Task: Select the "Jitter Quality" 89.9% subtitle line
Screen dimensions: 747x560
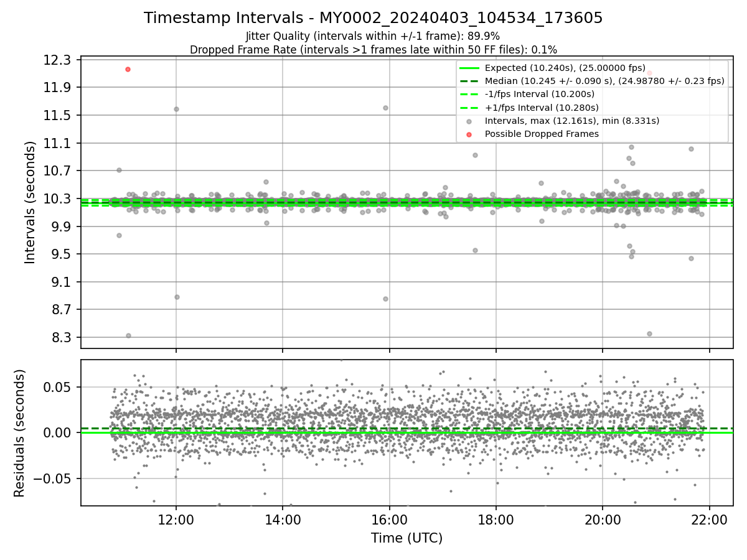Action: [373, 36]
